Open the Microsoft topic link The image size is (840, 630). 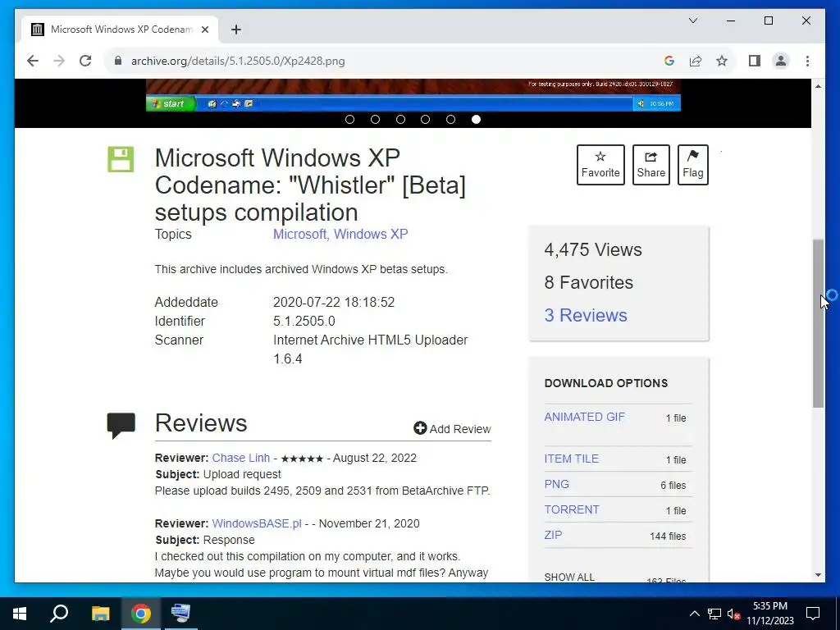(299, 234)
